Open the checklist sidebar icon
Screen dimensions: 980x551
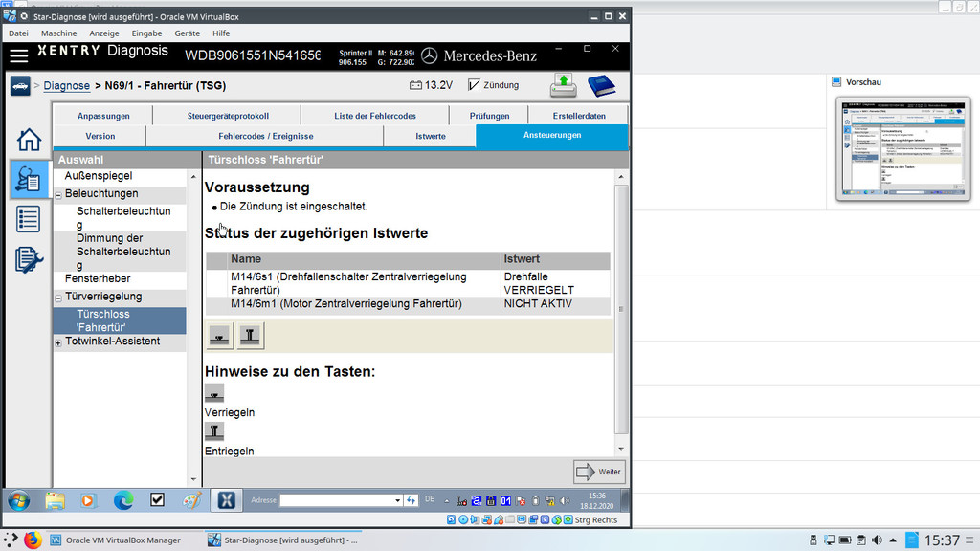tap(29, 219)
